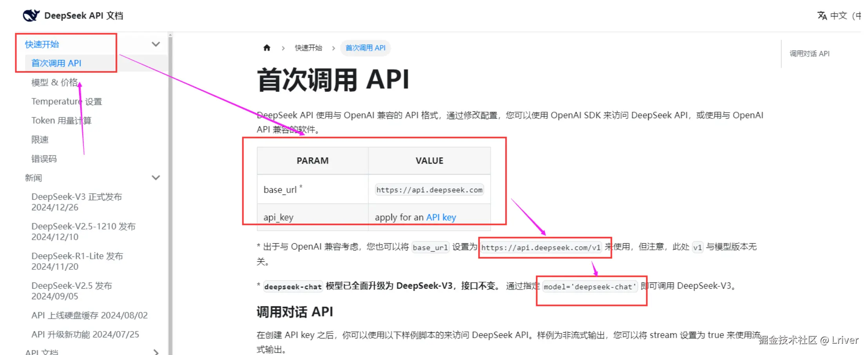Image resolution: width=868 pixels, height=355 pixels.
Task: Select 新闻 sidebar category
Action: [x=33, y=178]
